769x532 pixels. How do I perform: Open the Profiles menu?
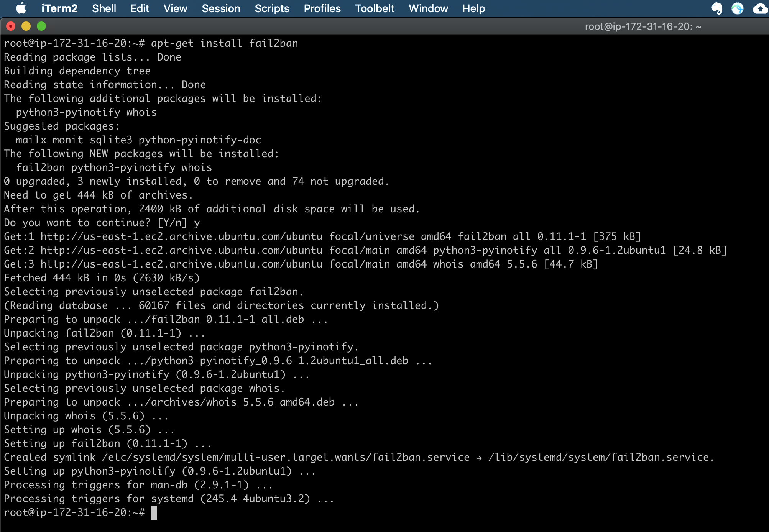point(322,8)
